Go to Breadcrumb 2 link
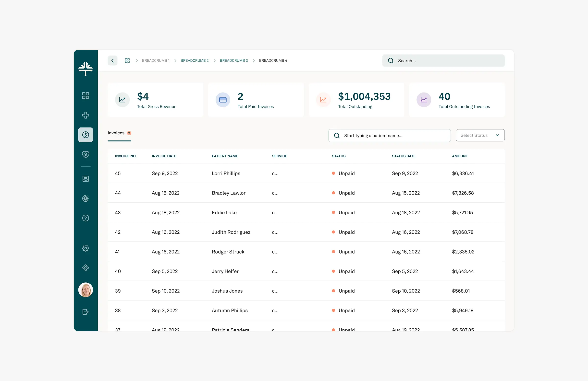Image resolution: width=588 pixels, height=381 pixels. coord(195,61)
